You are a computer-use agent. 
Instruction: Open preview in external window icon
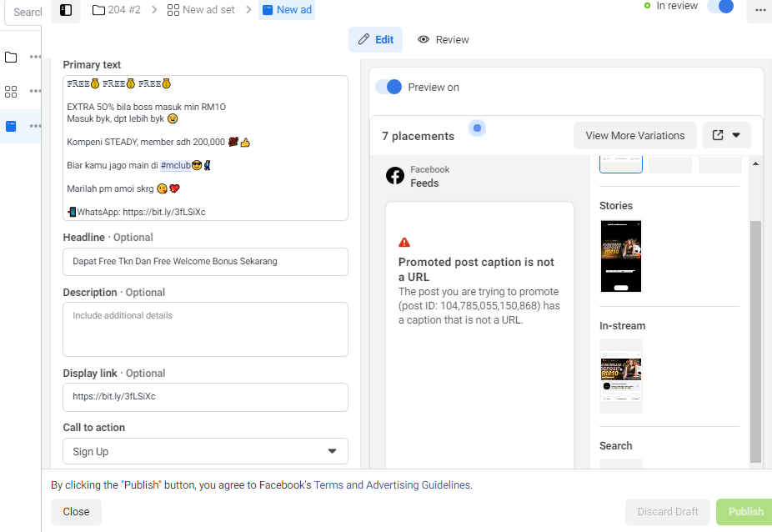click(x=718, y=135)
